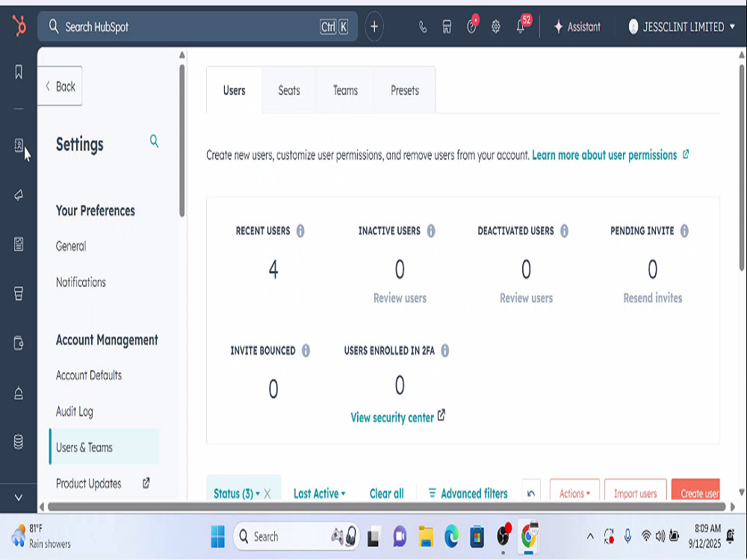The image size is (747, 560).
Task: Switch to the Users tab
Action: click(x=235, y=90)
